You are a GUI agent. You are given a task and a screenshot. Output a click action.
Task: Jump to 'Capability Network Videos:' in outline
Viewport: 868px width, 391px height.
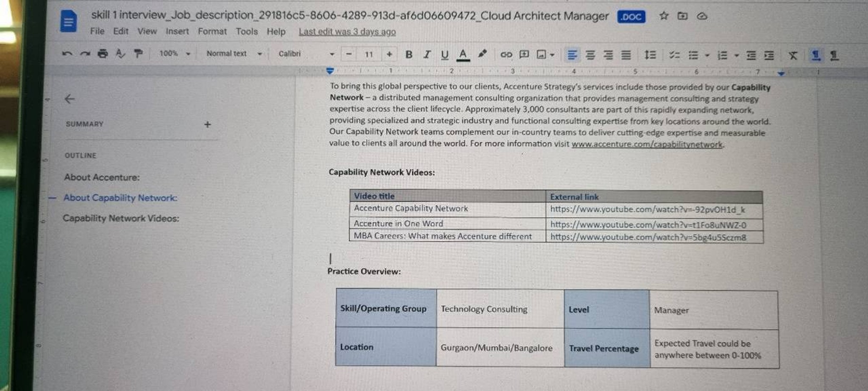click(x=121, y=218)
